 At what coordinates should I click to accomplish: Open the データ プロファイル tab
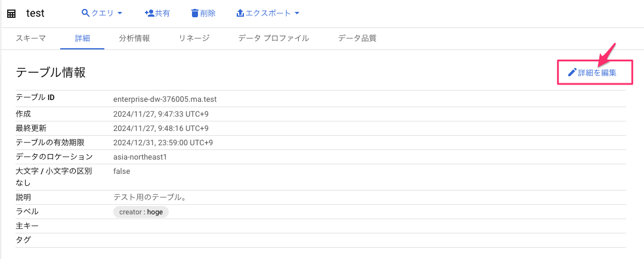(273, 38)
